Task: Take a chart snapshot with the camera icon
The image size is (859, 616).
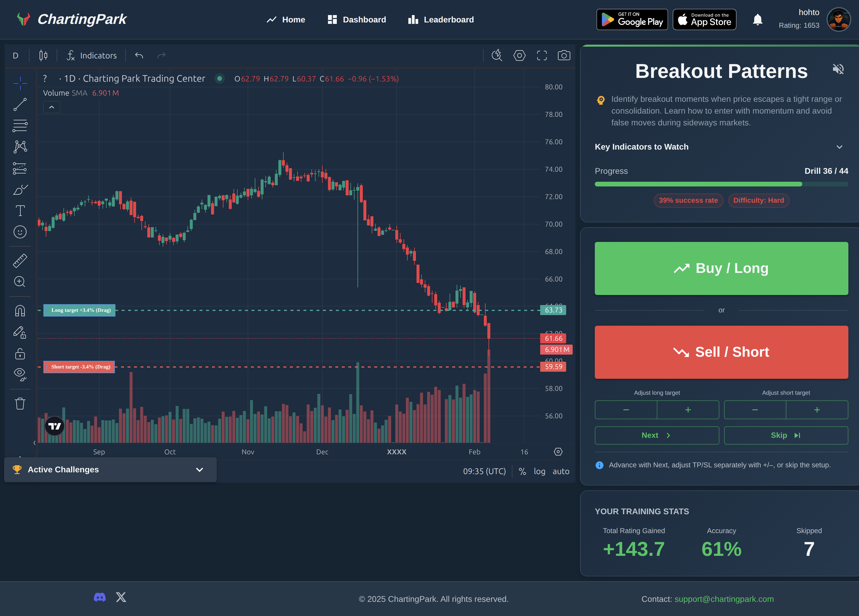Action: point(564,55)
